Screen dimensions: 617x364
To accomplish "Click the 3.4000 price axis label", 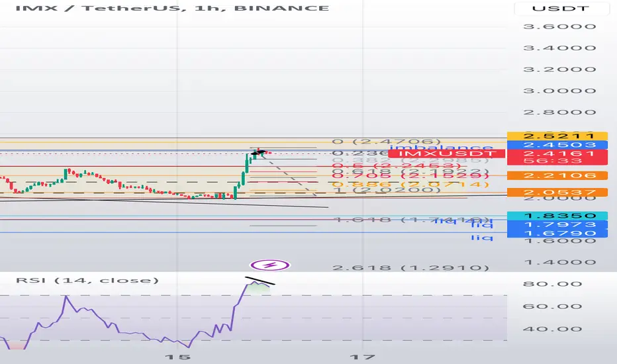I will 559,48.
